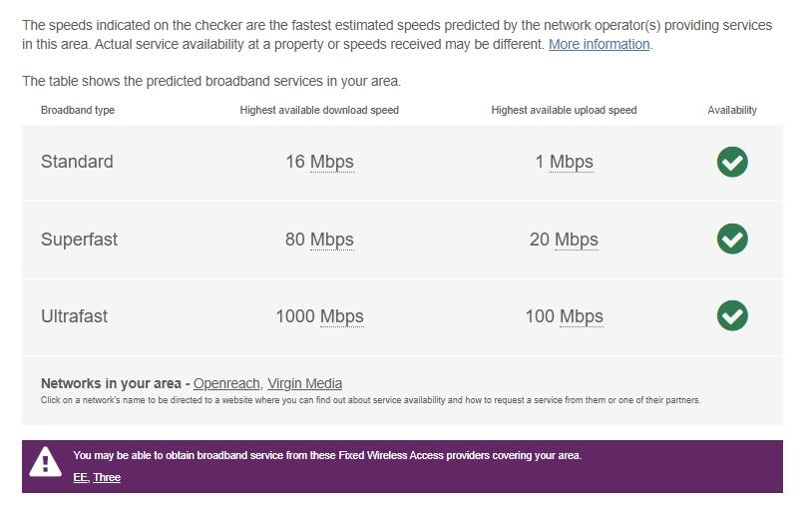This screenshot has width=812, height=507.
Task: Click the Mbps abbreviation beside 80 download
Action: 331,240
